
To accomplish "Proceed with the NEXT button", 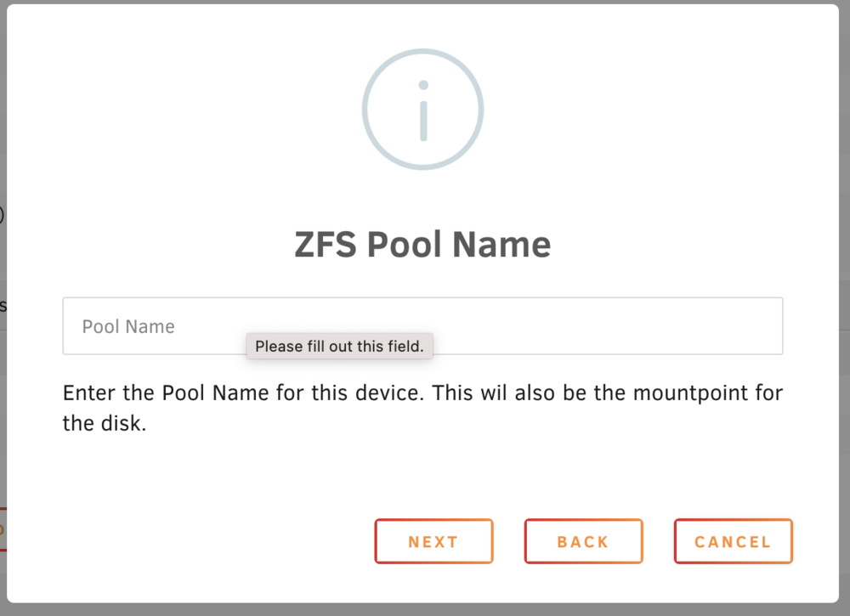I will point(433,541).
